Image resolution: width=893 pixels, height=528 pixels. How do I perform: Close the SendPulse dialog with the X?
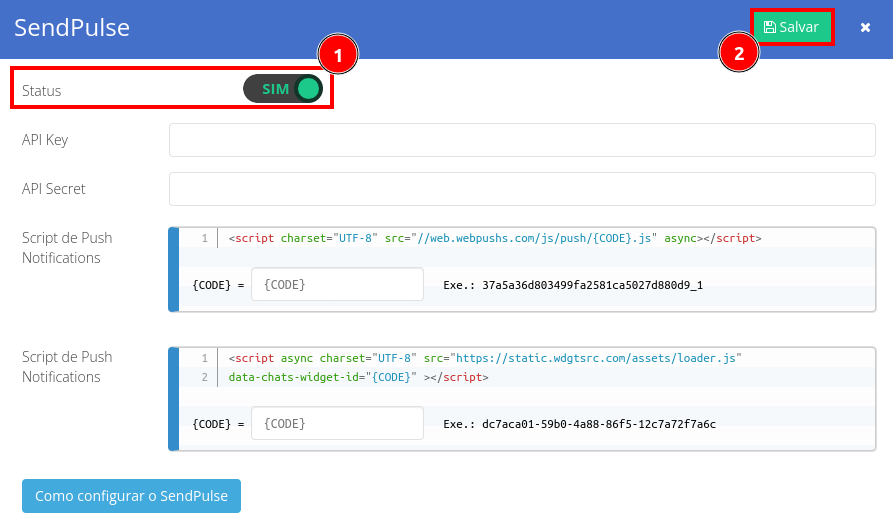click(x=865, y=27)
